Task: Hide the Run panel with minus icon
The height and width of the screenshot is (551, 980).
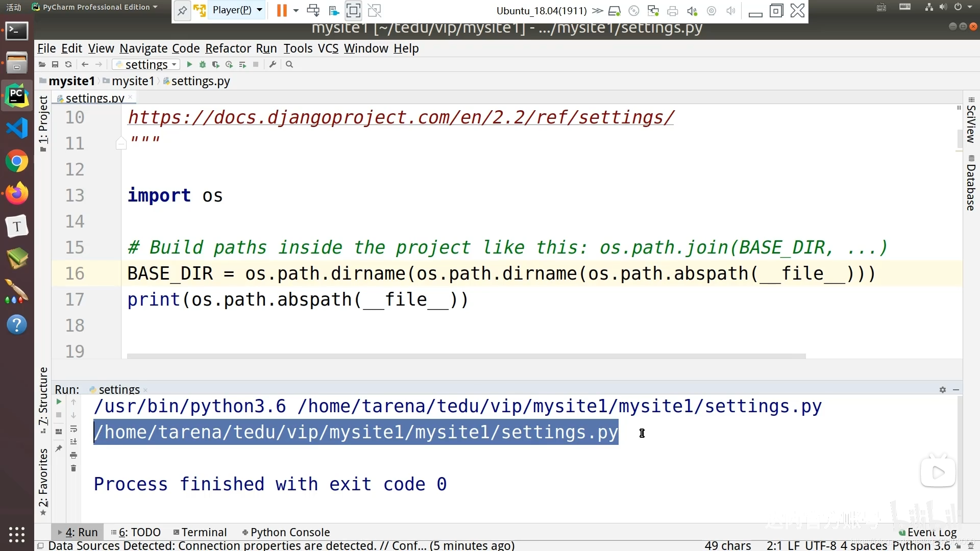Action: click(x=956, y=390)
